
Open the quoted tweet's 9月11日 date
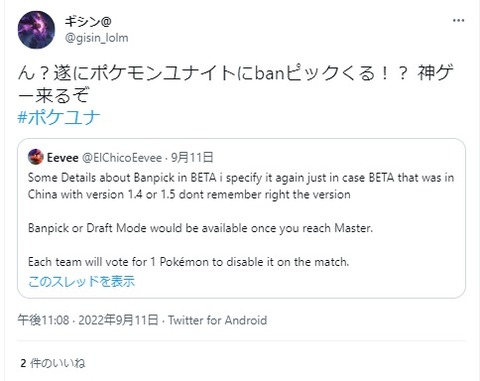click(192, 157)
